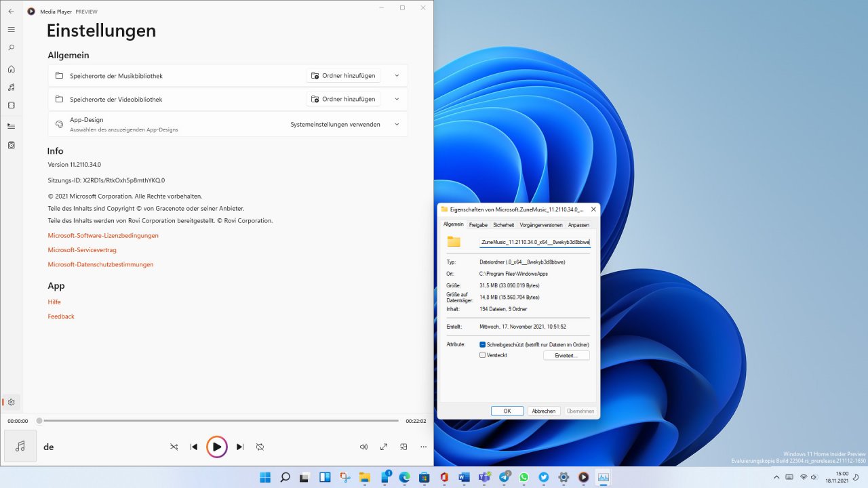This screenshot has height=488, width=868.
Task: Switch to the Sicherheit tab
Action: click(x=504, y=225)
